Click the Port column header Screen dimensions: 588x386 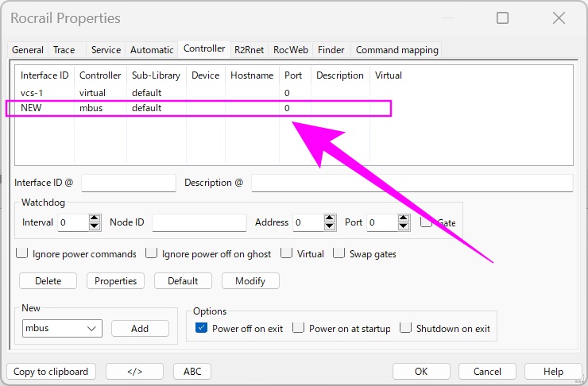[293, 75]
